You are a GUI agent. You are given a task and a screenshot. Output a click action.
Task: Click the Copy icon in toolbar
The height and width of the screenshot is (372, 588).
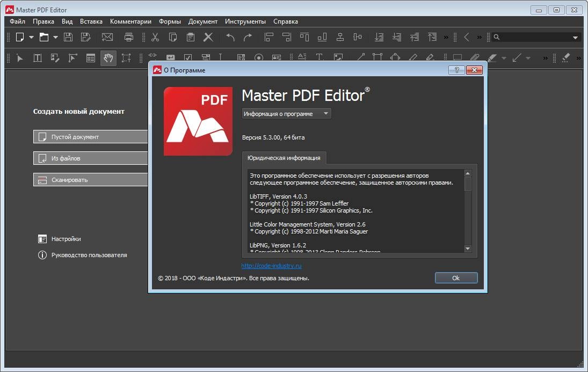coord(173,37)
